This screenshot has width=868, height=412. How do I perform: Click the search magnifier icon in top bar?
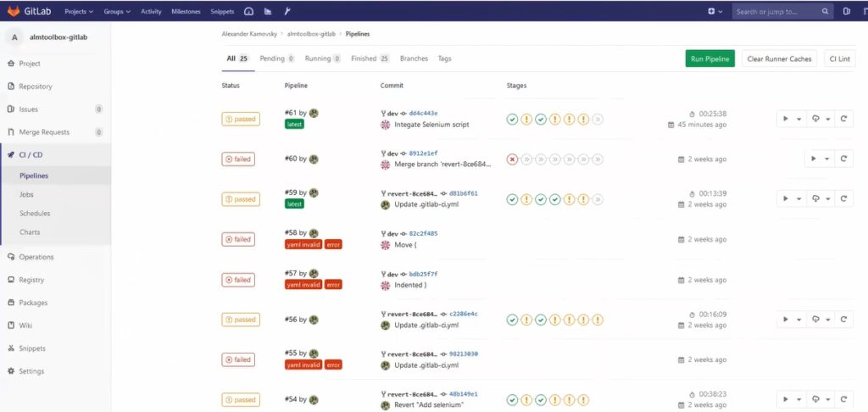click(826, 12)
